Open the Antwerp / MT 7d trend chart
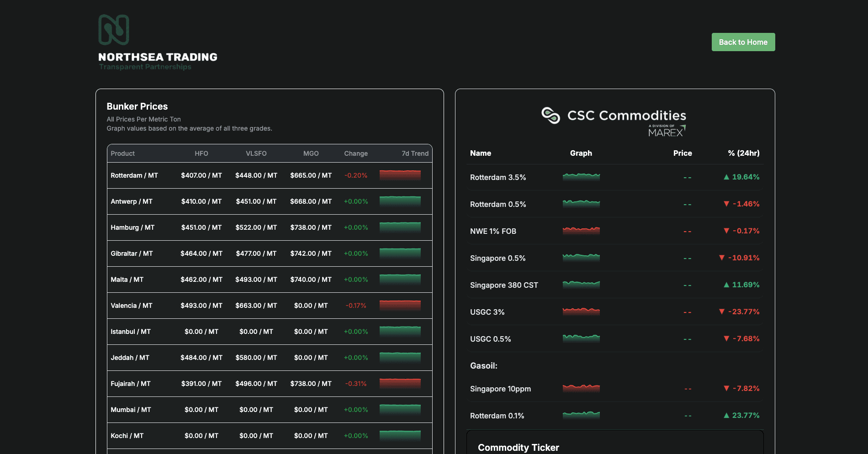 [x=400, y=201]
